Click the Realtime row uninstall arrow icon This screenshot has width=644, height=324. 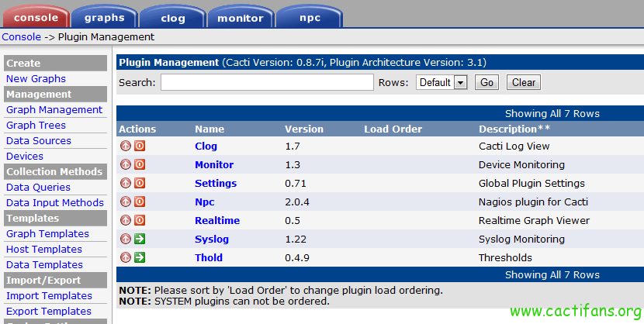pos(126,220)
